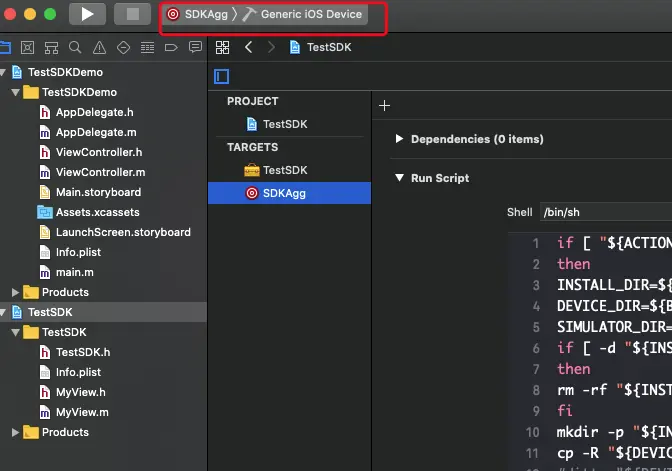This screenshot has width=672, height=471.
Task: Add a new build phase with plus
Action: (384, 105)
